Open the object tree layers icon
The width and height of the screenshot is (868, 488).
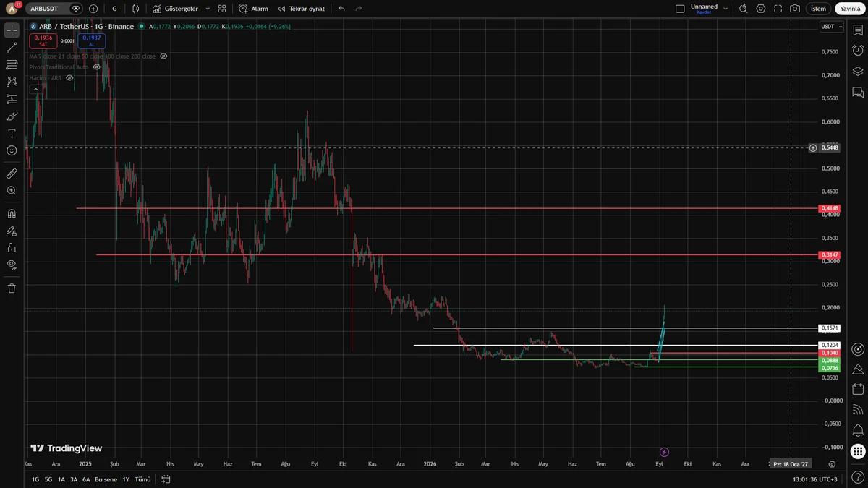[x=858, y=72]
